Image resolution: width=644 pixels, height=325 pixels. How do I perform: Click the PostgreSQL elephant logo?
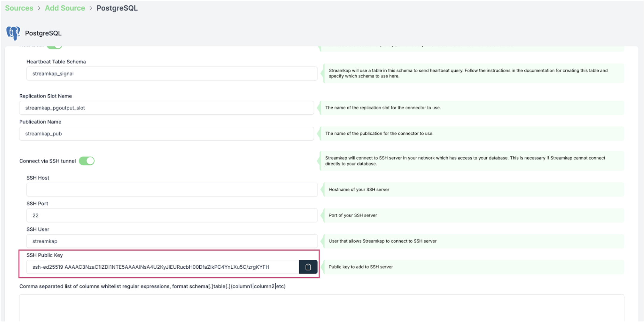point(13,33)
